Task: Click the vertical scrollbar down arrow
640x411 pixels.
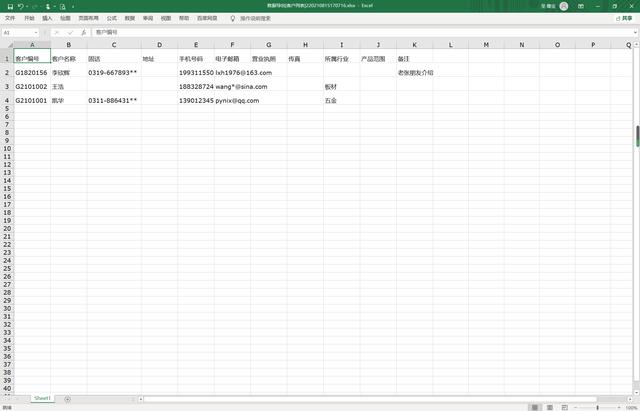Action: 636,393
